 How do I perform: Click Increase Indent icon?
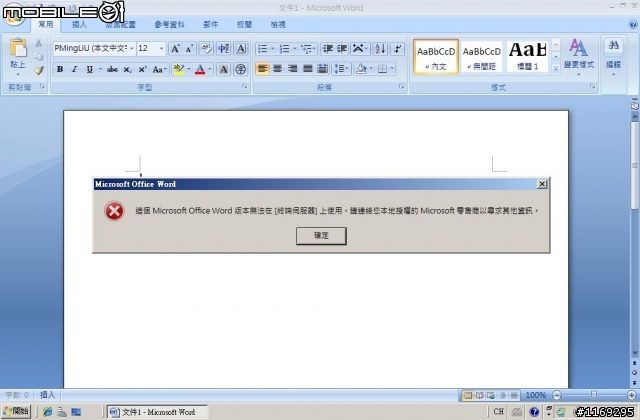click(x=342, y=49)
